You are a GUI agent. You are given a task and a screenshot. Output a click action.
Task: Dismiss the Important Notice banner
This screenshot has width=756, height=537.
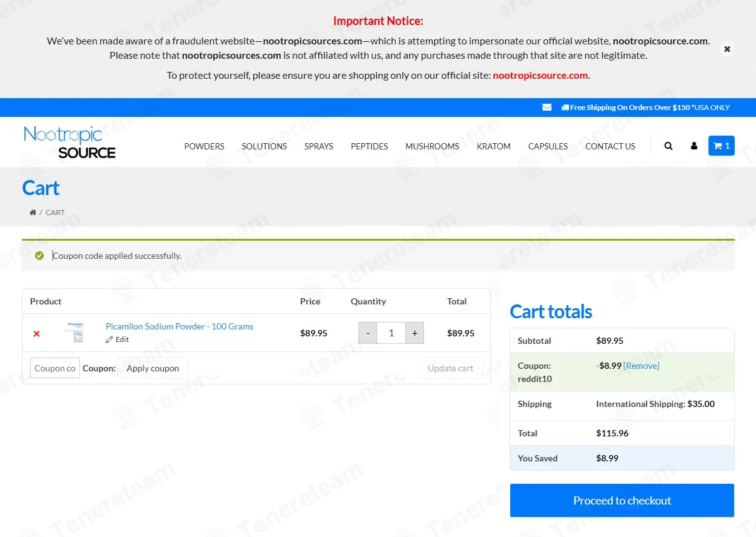coord(727,49)
